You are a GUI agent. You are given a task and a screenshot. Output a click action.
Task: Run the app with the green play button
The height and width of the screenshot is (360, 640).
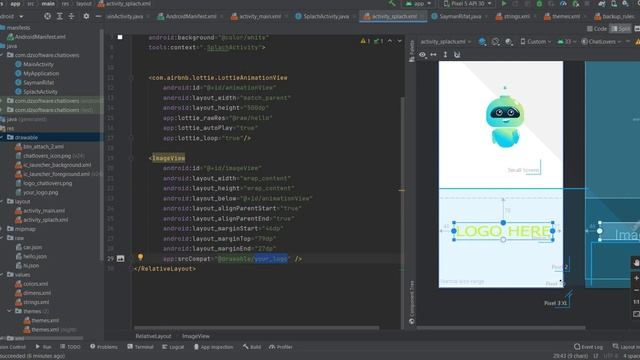click(504, 4)
